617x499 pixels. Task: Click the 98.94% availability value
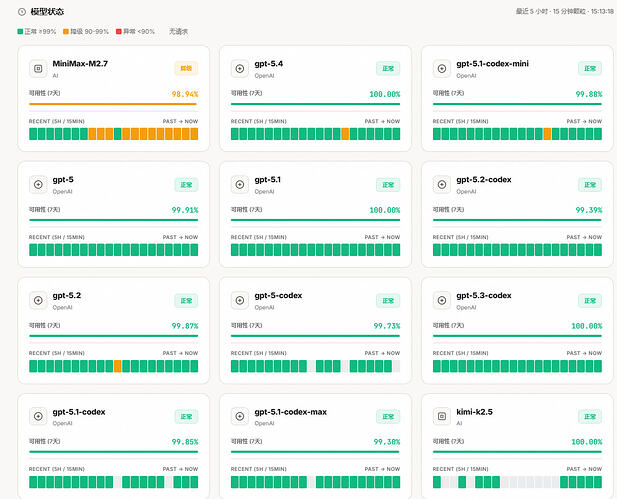185,94
